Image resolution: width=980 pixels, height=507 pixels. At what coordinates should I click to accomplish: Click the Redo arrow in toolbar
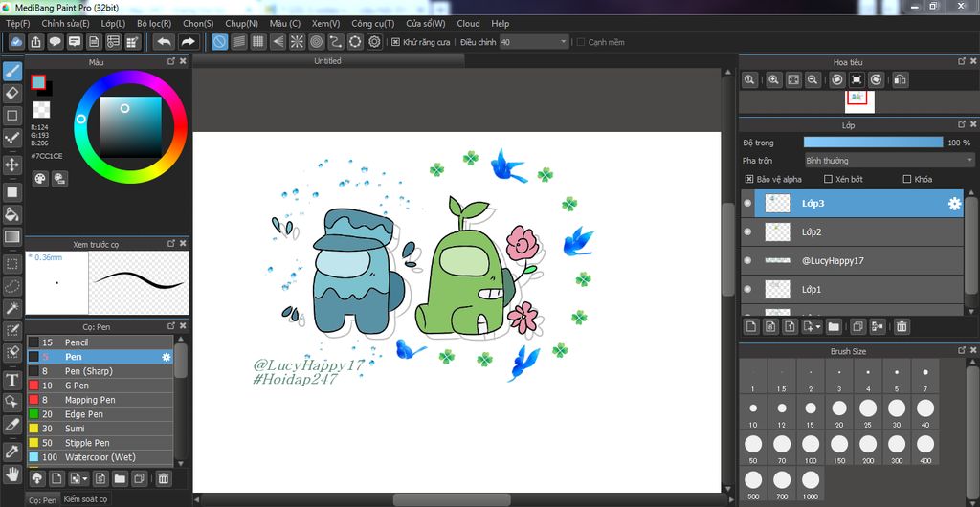187,42
